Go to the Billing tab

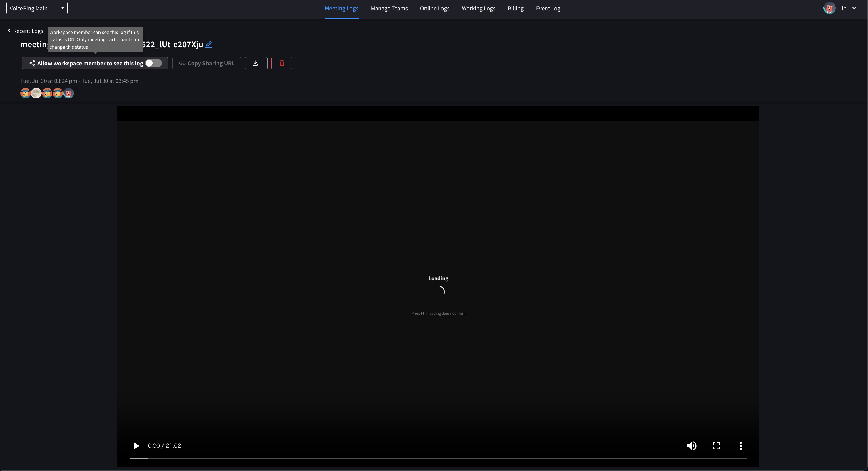pyautogui.click(x=515, y=8)
